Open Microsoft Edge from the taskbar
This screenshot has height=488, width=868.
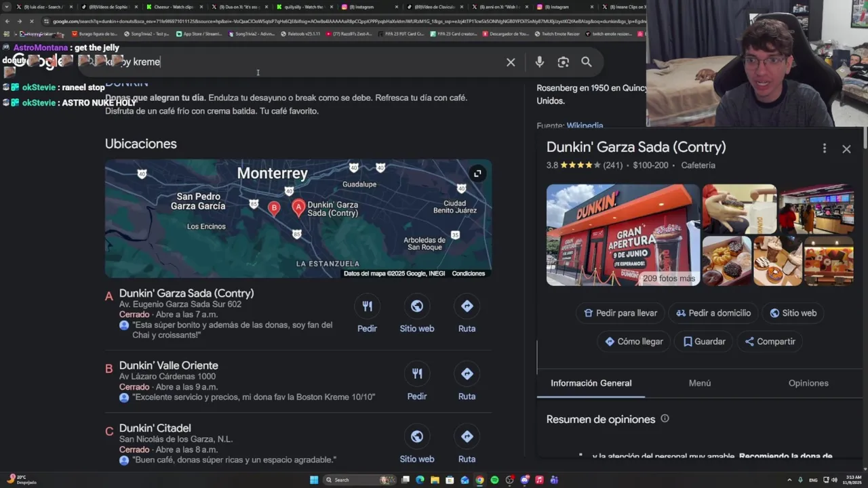(x=420, y=480)
